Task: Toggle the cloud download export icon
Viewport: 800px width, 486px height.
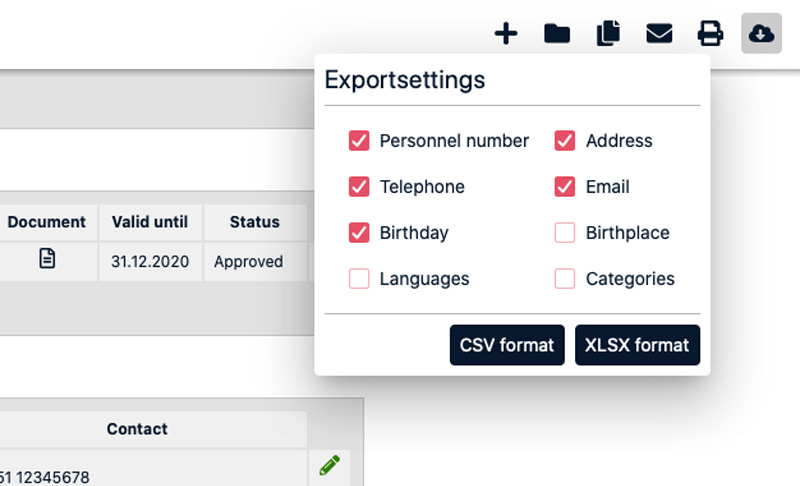Action: (x=761, y=34)
